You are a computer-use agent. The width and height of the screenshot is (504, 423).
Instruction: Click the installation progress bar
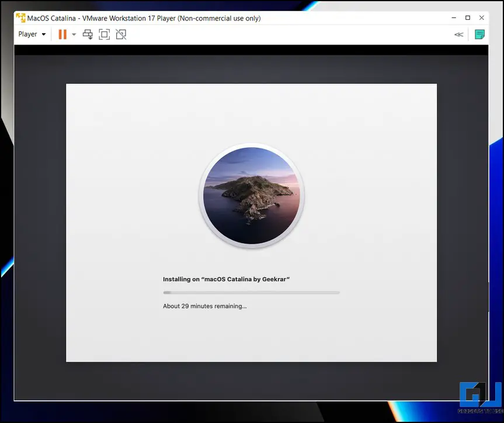point(251,292)
